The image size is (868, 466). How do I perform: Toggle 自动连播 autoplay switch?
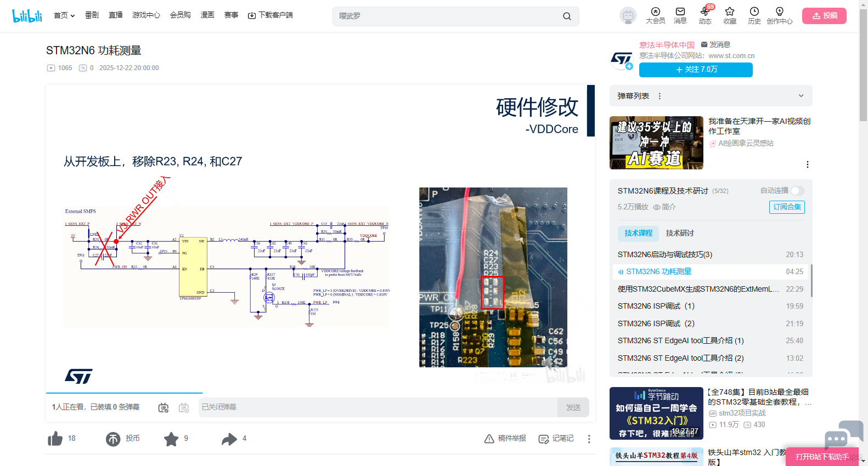(798, 191)
